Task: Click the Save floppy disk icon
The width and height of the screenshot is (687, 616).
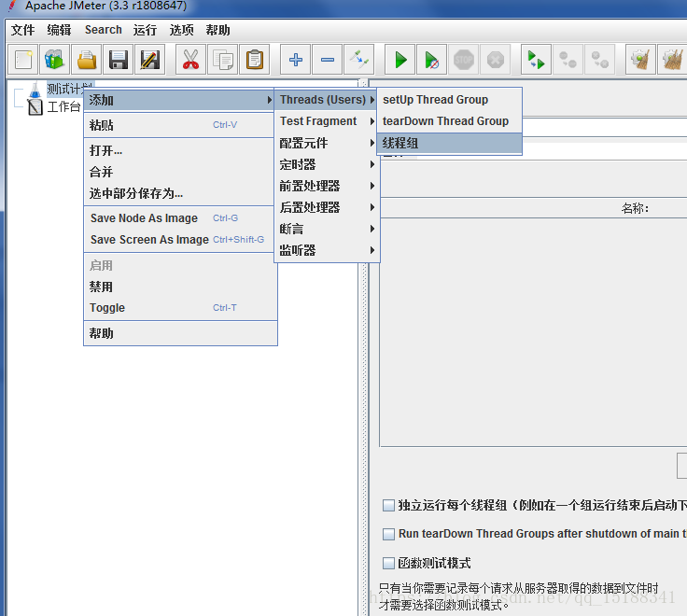Action: click(x=119, y=60)
